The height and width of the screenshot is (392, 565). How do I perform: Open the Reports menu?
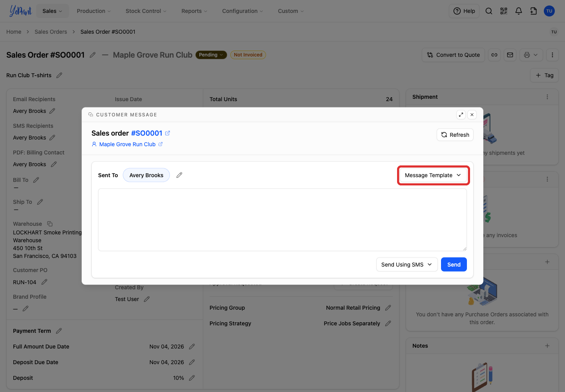tap(195, 11)
